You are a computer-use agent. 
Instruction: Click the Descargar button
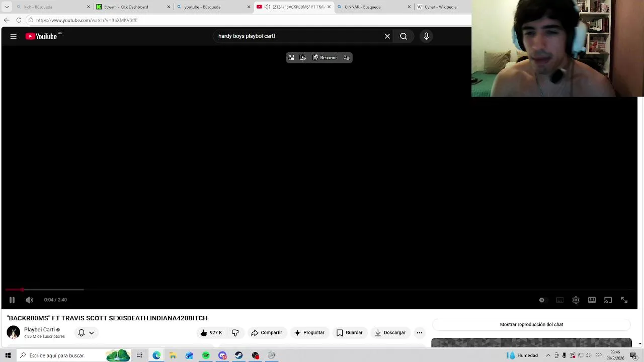click(390, 333)
